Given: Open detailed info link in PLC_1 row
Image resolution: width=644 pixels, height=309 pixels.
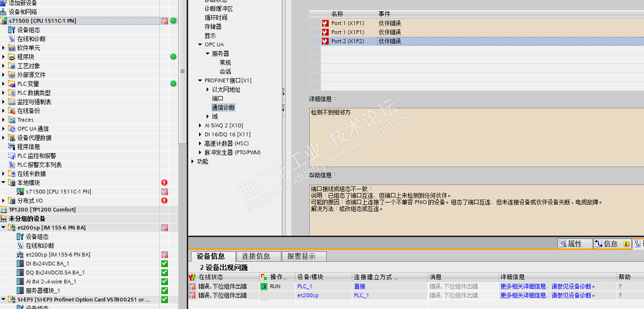Looking at the screenshot, I should (548, 286).
